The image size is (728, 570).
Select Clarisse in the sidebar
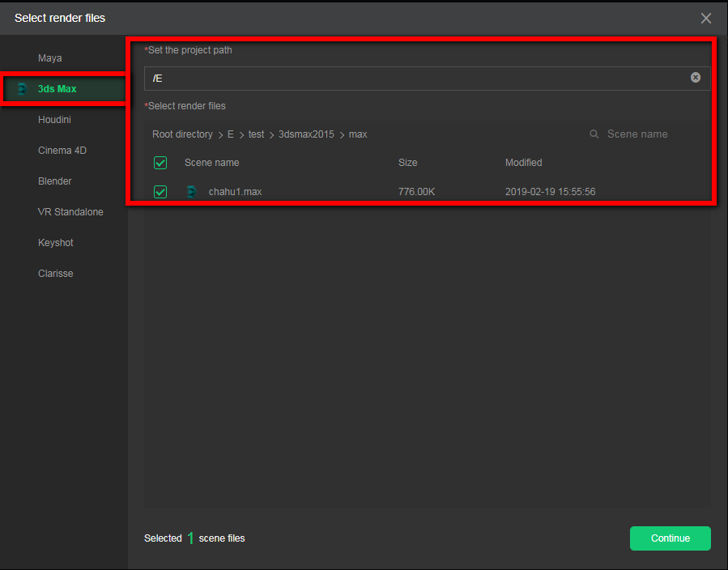coord(56,274)
